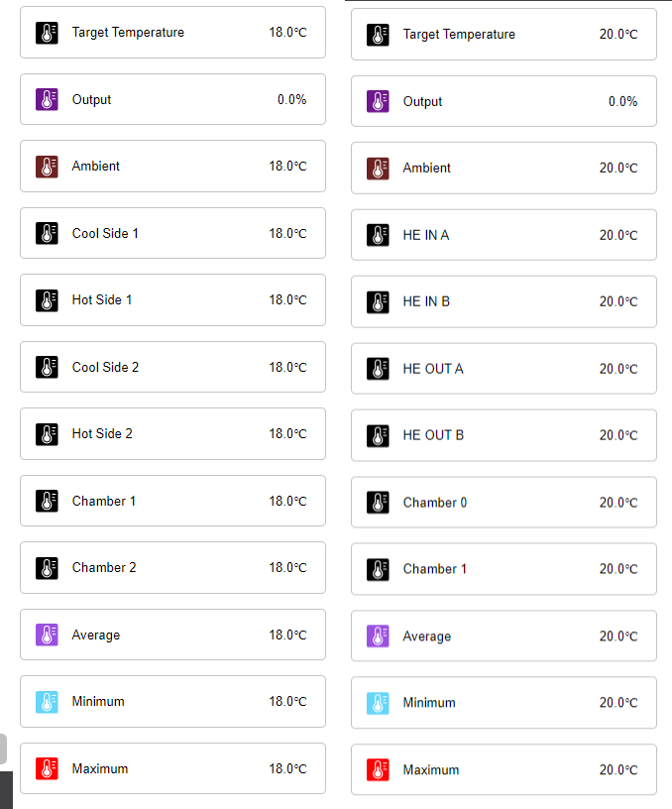The height and width of the screenshot is (809, 672).
Task: Click the purple Output icon showing 18.0°C column
Action: pos(48,99)
